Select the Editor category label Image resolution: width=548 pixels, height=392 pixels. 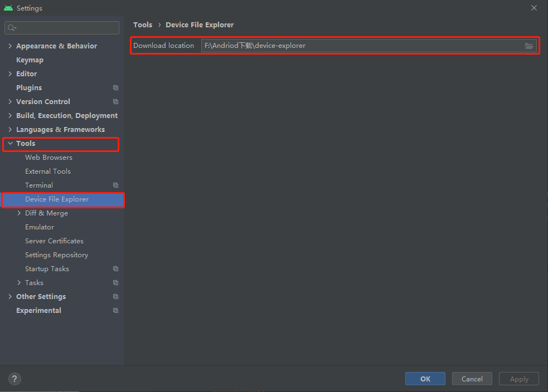[27, 73]
